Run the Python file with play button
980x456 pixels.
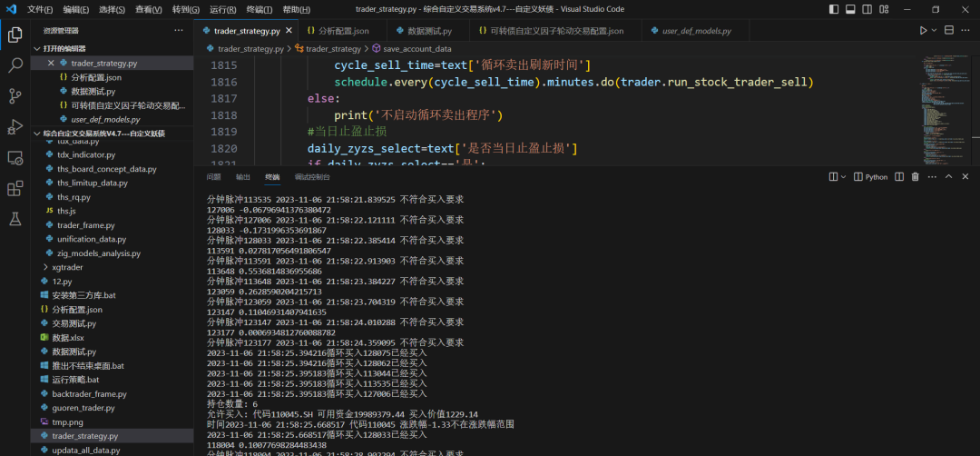click(923, 31)
